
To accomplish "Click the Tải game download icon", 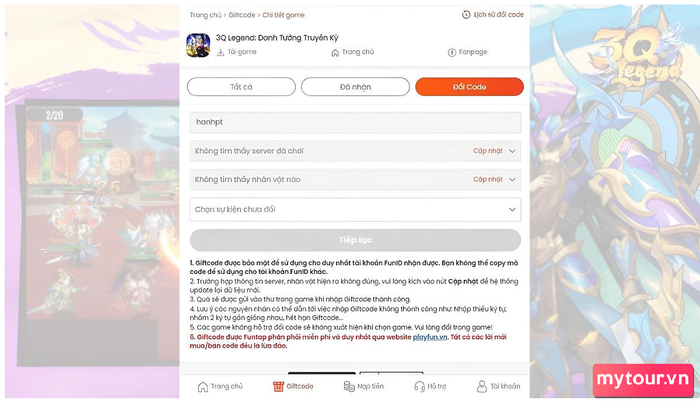I will click(x=221, y=52).
